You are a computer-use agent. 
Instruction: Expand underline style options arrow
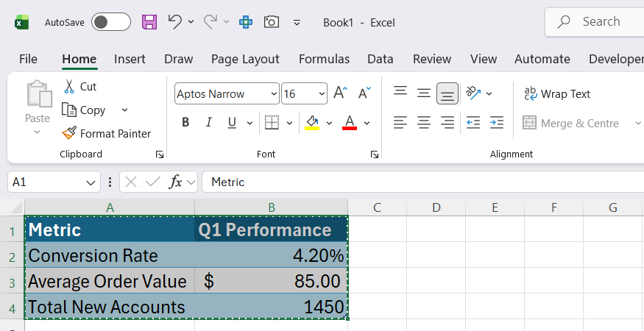(250, 123)
